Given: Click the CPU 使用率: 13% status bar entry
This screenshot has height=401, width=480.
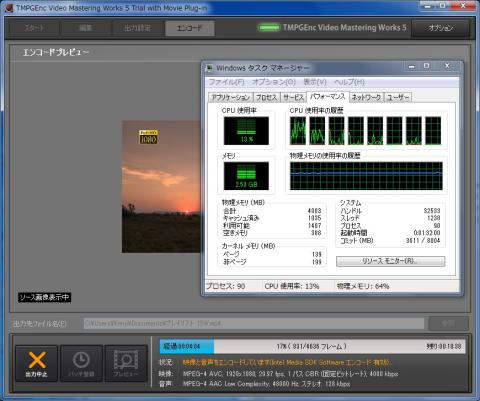Looking at the screenshot, I should coord(292,286).
